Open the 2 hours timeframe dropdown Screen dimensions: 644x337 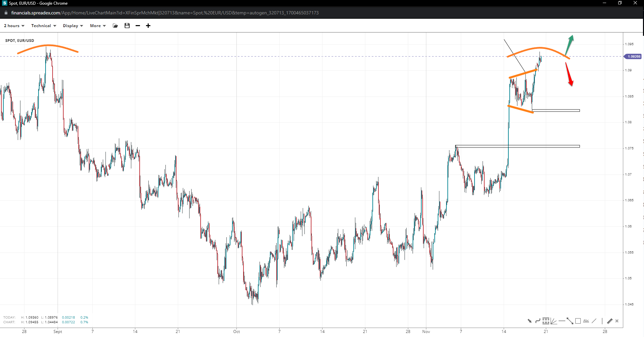(14, 26)
